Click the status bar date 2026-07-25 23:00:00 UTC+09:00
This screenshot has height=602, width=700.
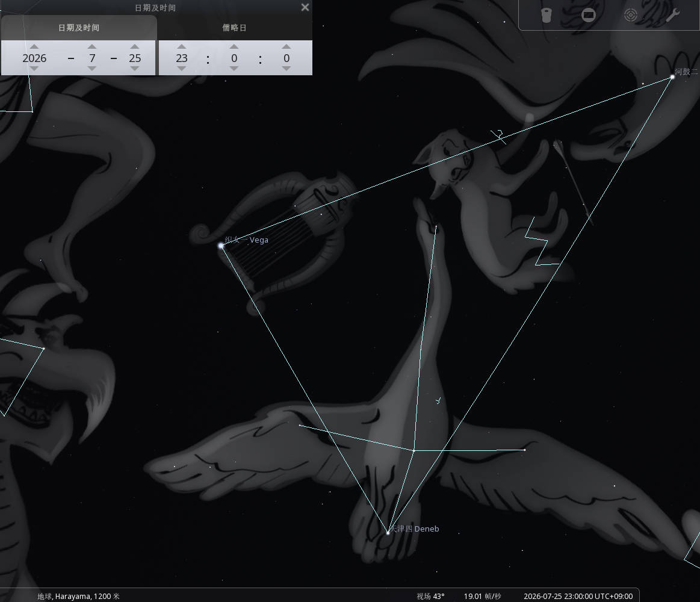pyautogui.click(x=578, y=596)
